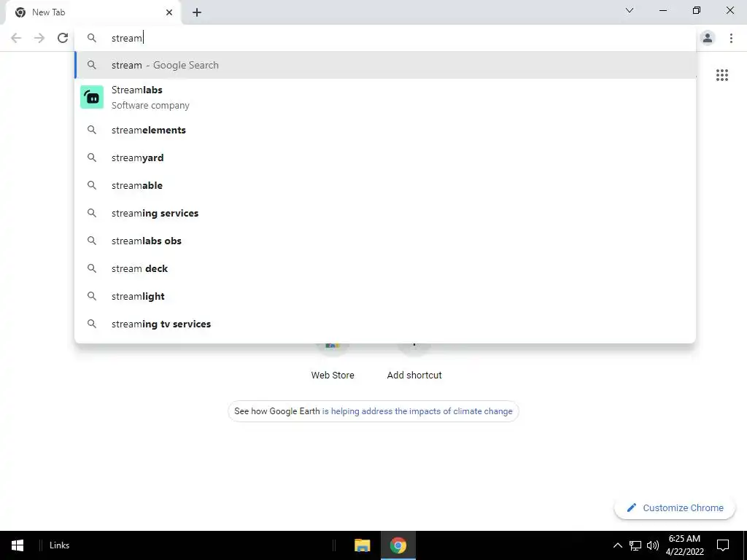Open a new tab with plus icon
The width and height of the screenshot is (747, 560).
tap(197, 12)
